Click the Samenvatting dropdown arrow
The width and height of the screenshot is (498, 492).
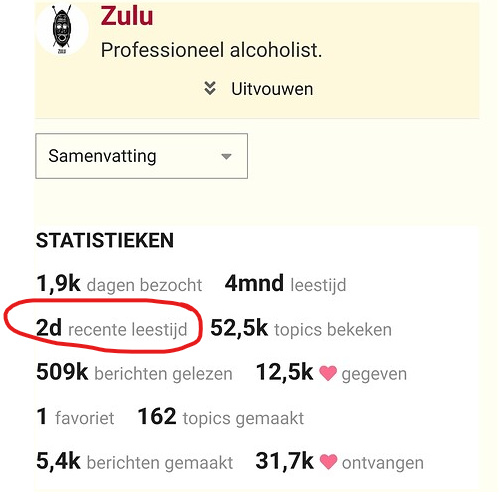coord(226,156)
